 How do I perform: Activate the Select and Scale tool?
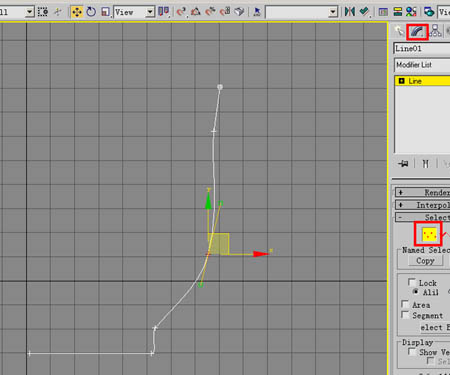(106, 12)
